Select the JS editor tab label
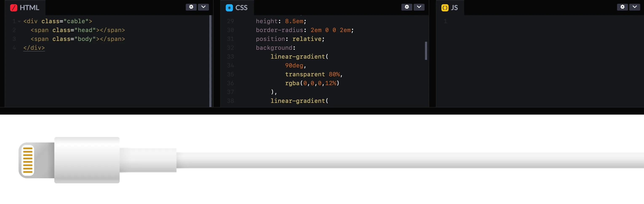 454,8
